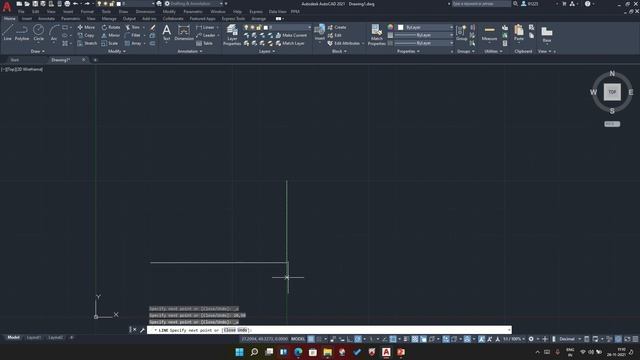Click the Group tool
Image resolution: width=640 pixels, height=360 pixels.
pyautogui.click(x=462, y=32)
